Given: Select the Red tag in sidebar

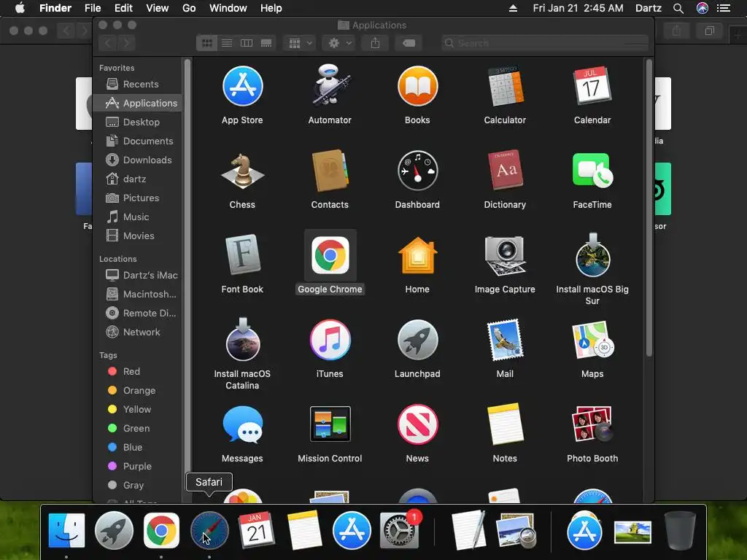Looking at the screenshot, I should coord(137,371).
